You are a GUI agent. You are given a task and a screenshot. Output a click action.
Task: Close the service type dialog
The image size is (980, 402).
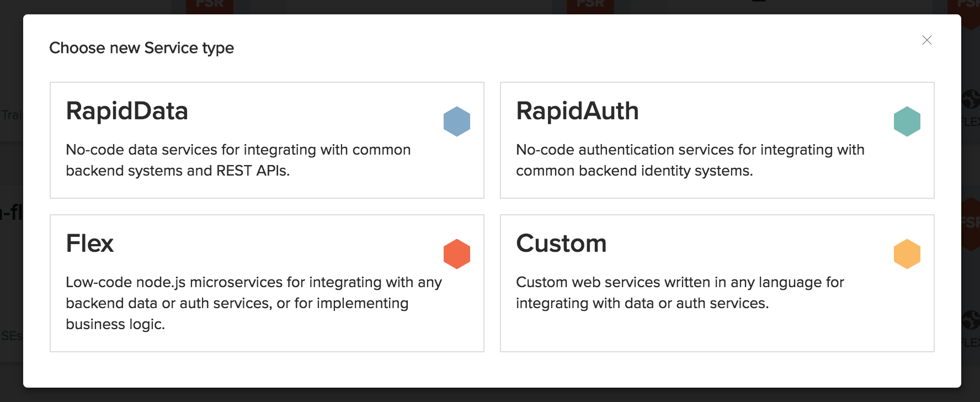(x=927, y=40)
